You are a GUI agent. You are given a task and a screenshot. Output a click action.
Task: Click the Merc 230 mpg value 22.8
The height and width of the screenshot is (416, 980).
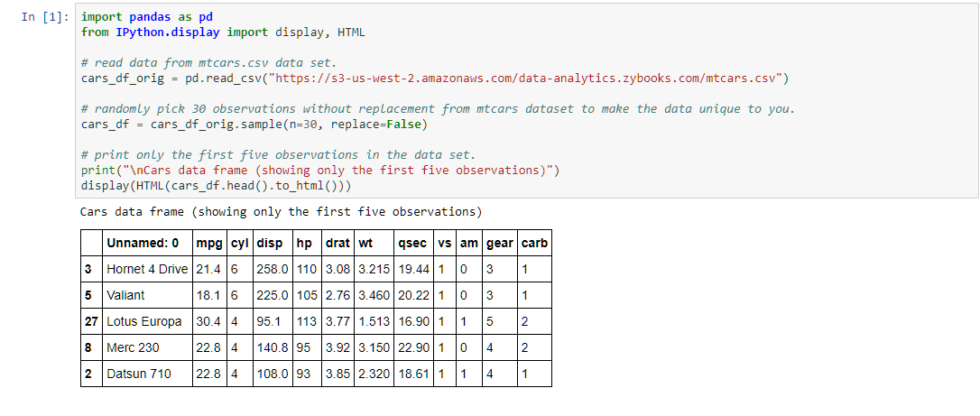pyautogui.click(x=209, y=348)
